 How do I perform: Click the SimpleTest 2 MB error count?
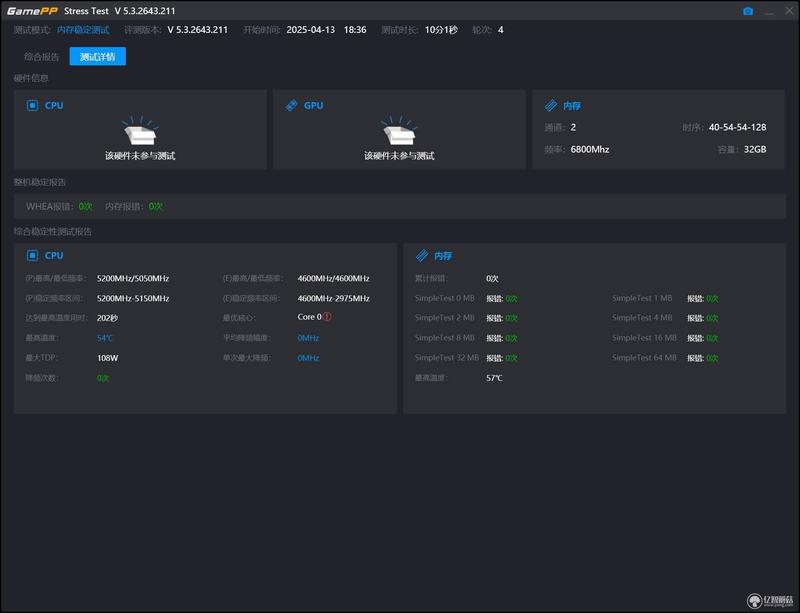511,318
